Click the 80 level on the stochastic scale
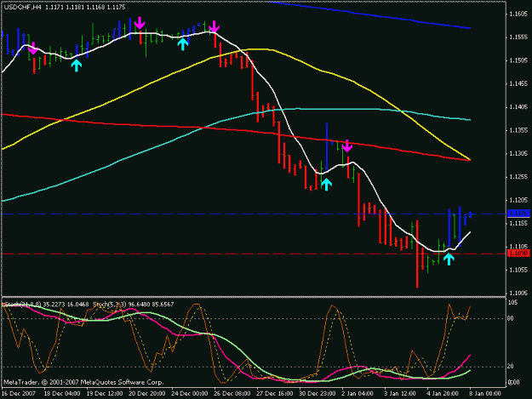The width and height of the screenshot is (532, 399). coord(511,318)
